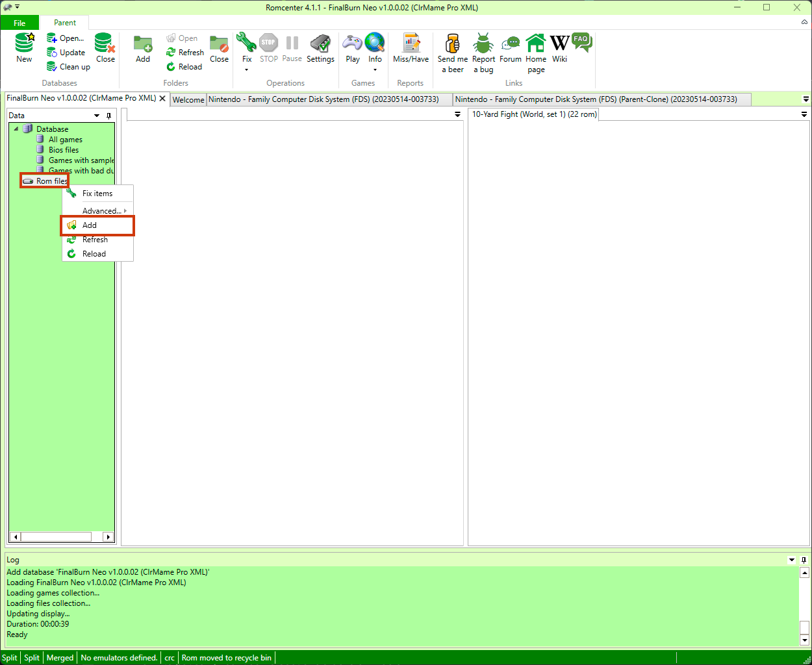The image size is (812, 665).
Task: Select the New database icon
Action: click(23, 49)
